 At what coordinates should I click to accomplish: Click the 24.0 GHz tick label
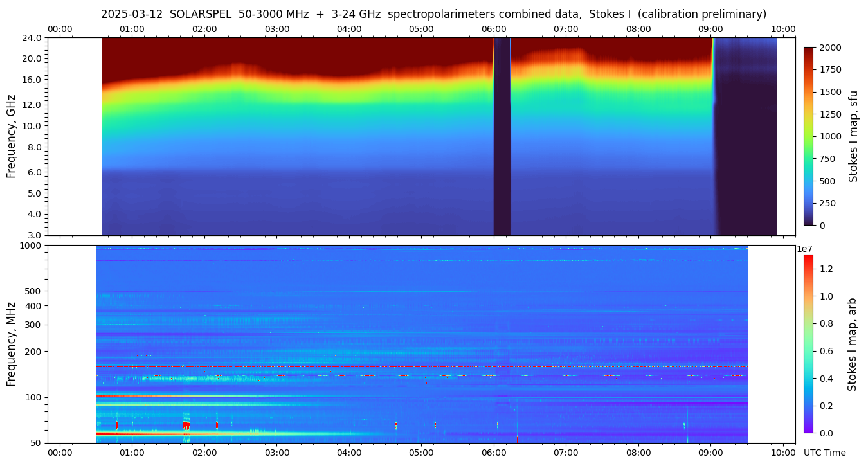tap(33, 38)
